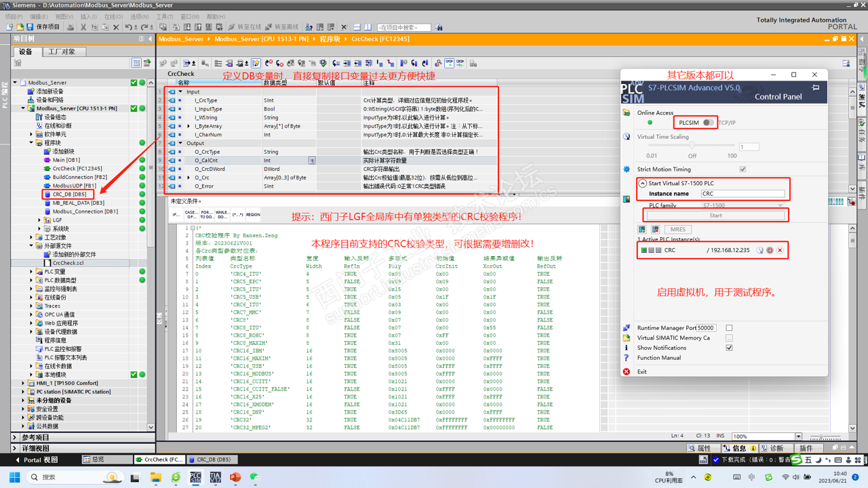
Task: Expand the LGF folder in project tree
Action: [x=39, y=220]
